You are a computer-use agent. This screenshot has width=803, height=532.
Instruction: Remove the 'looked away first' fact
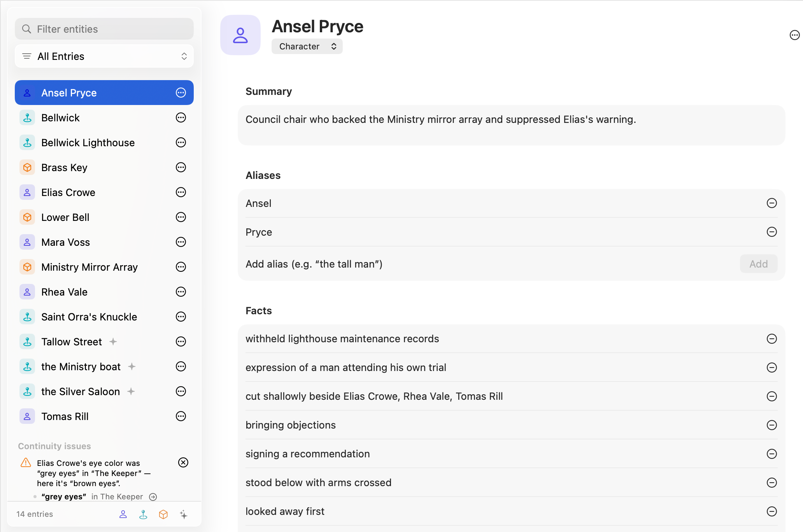point(771,511)
